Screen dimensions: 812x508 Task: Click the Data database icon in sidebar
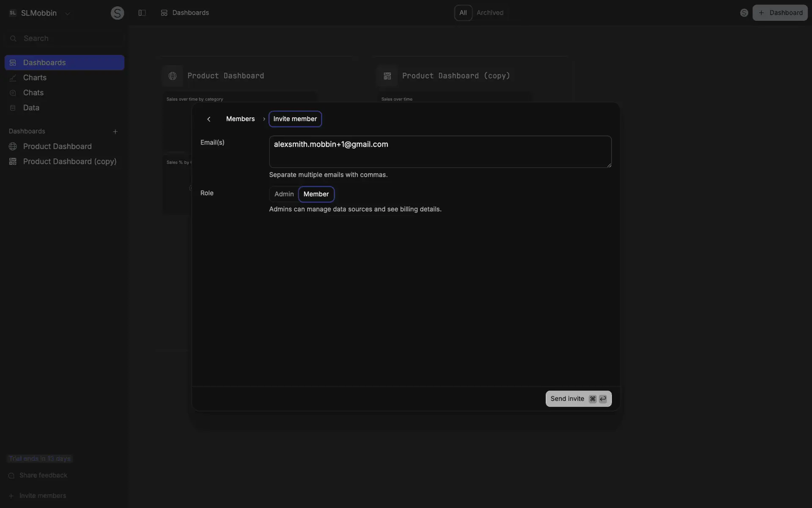tap(13, 108)
